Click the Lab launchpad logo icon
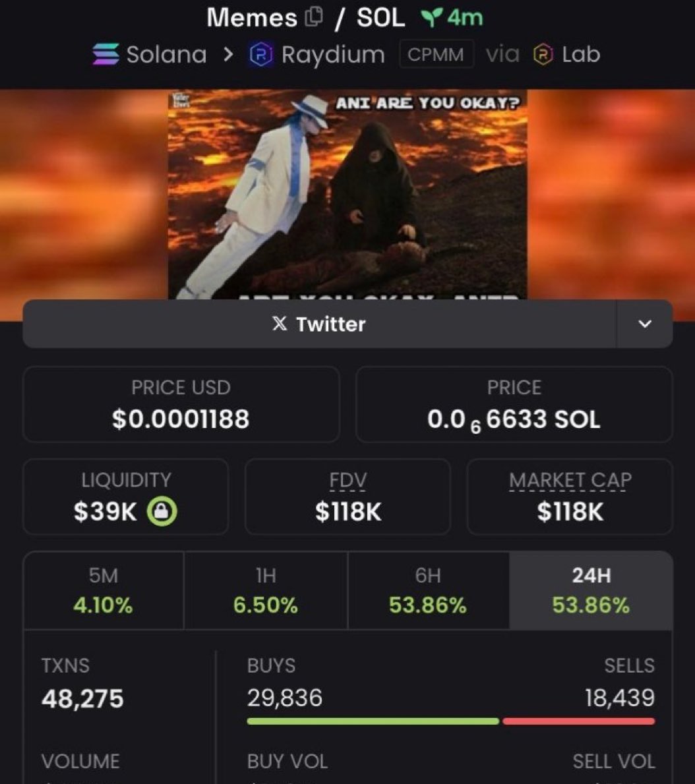 click(x=543, y=54)
